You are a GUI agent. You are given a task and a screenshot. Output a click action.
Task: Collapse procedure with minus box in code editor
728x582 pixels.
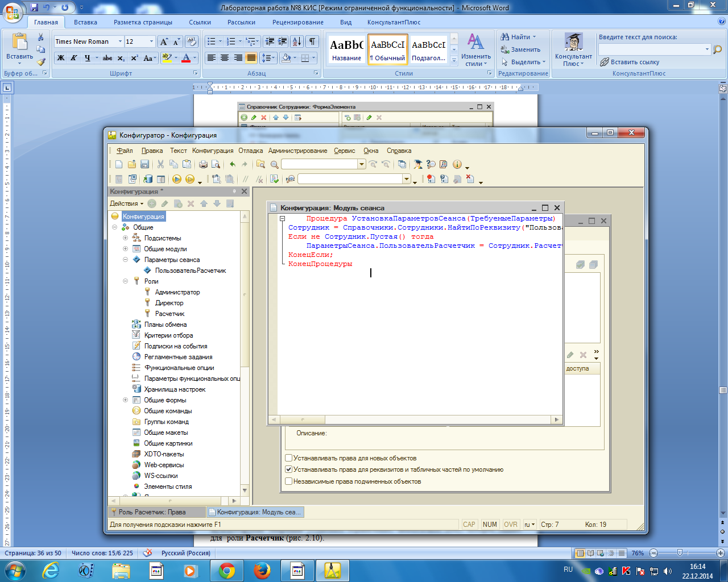pos(282,218)
